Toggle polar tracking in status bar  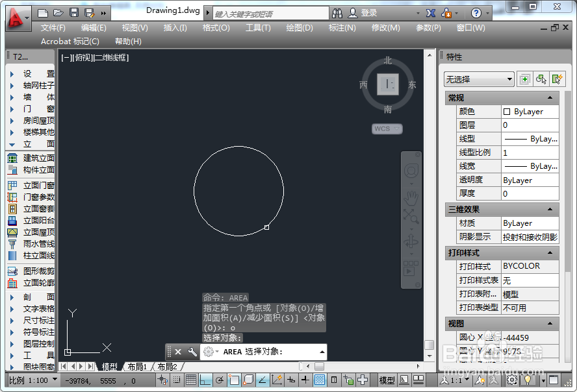(220, 380)
